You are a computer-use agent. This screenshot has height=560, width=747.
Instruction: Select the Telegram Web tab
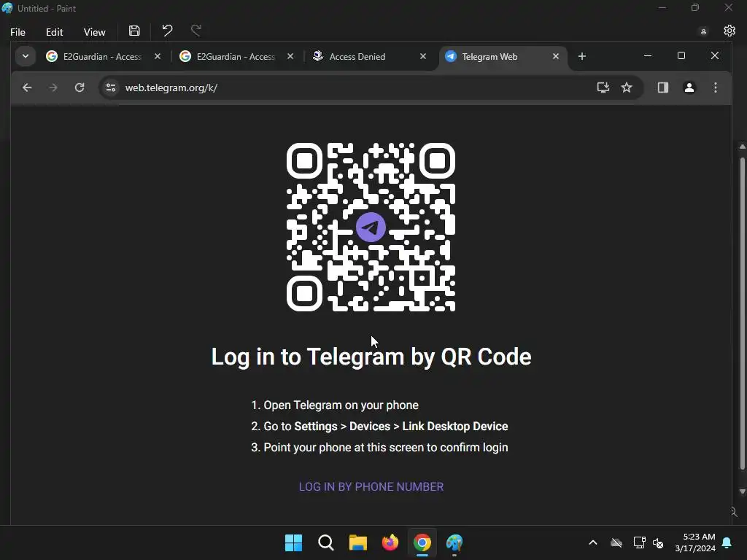coord(489,57)
